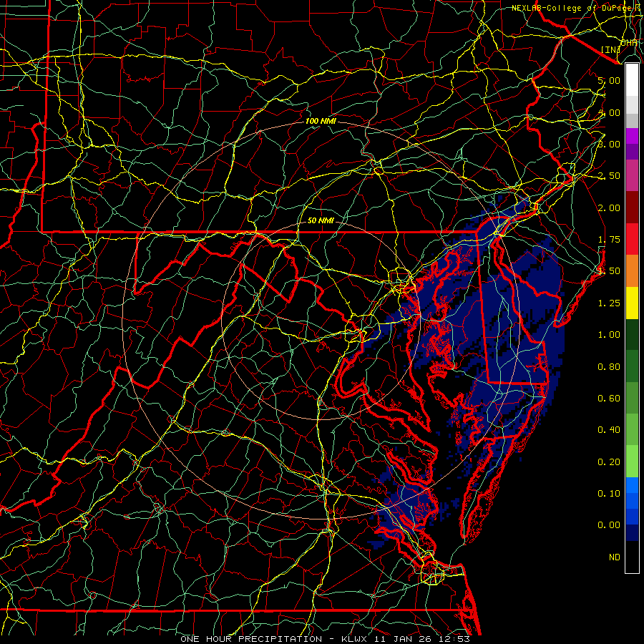Select the 2.00 legend value
The height and width of the screenshot is (644, 644).
pos(609,208)
